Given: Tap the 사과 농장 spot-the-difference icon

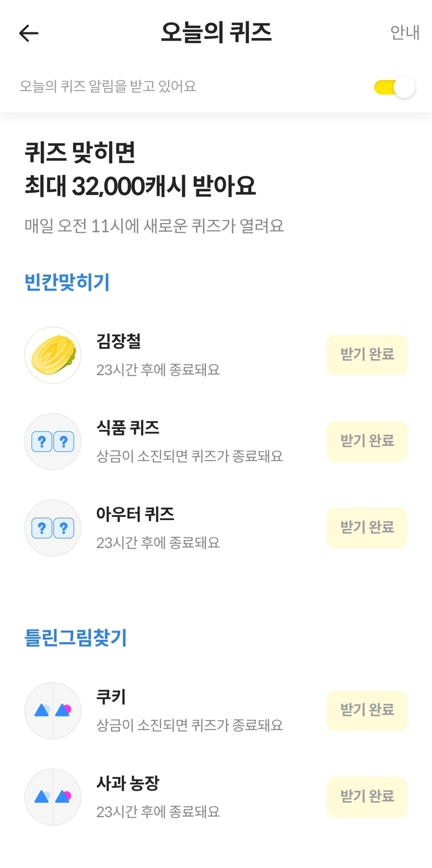Looking at the screenshot, I should [53, 797].
